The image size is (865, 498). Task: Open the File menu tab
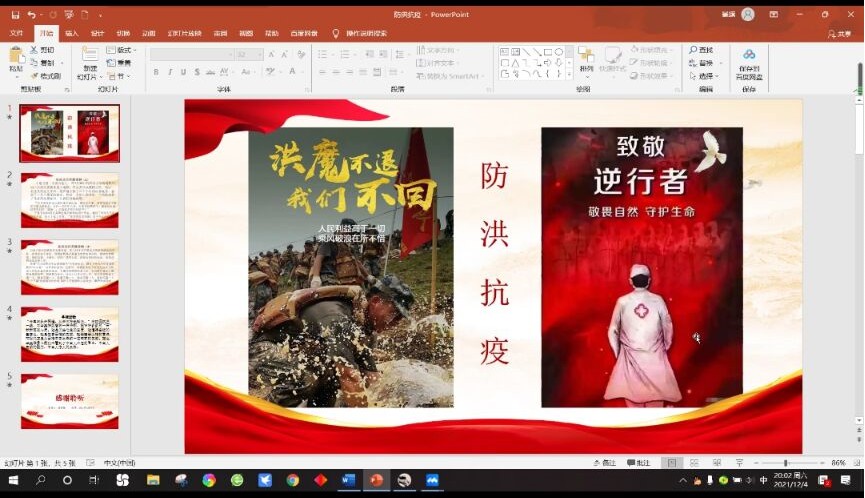click(16, 33)
